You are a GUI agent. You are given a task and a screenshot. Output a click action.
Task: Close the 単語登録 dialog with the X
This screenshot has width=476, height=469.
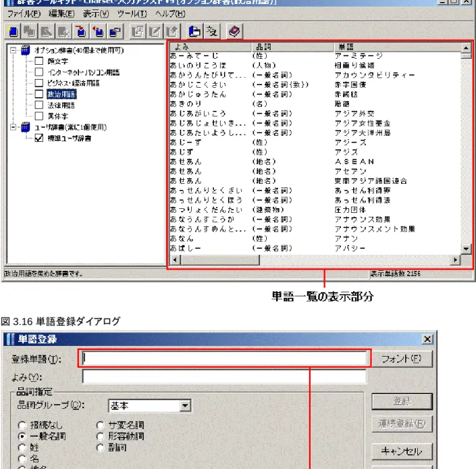[x=427, y=339]
